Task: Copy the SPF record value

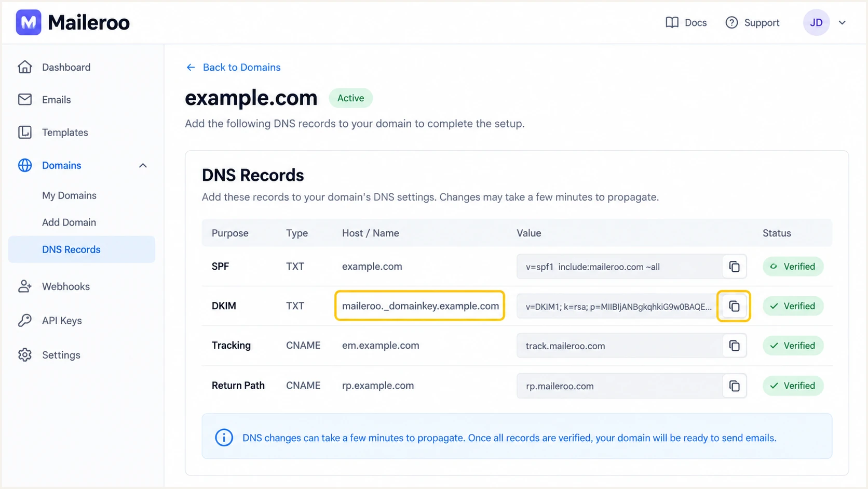Action: tap(734, 267)
